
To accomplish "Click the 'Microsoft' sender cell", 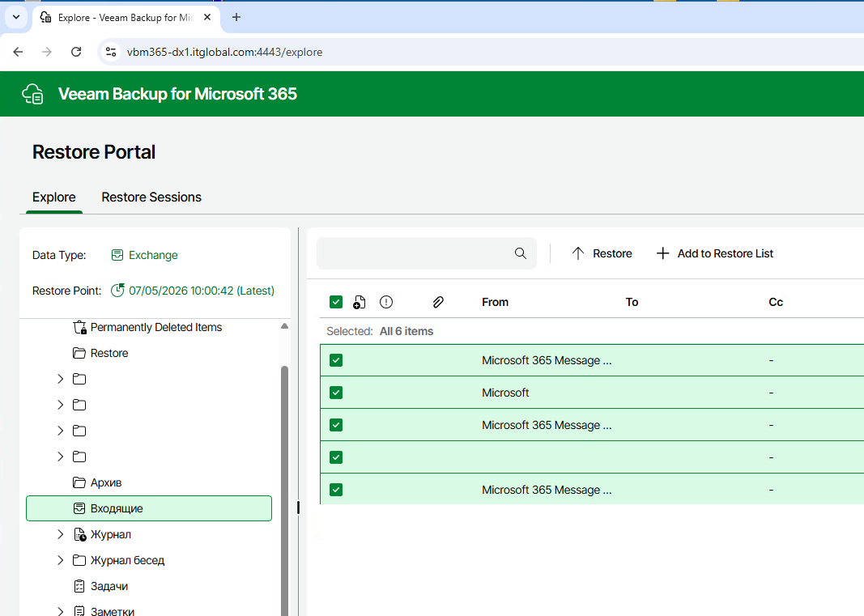I will (505, 393).
